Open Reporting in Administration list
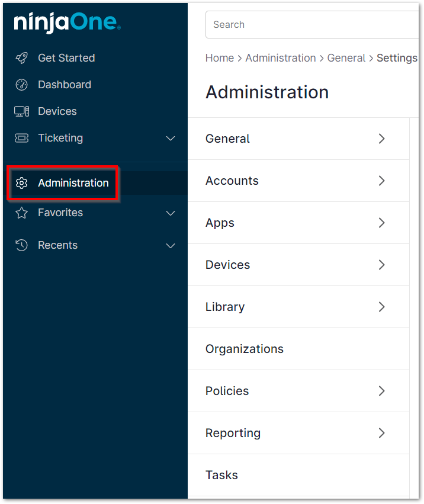 point(298,434)
